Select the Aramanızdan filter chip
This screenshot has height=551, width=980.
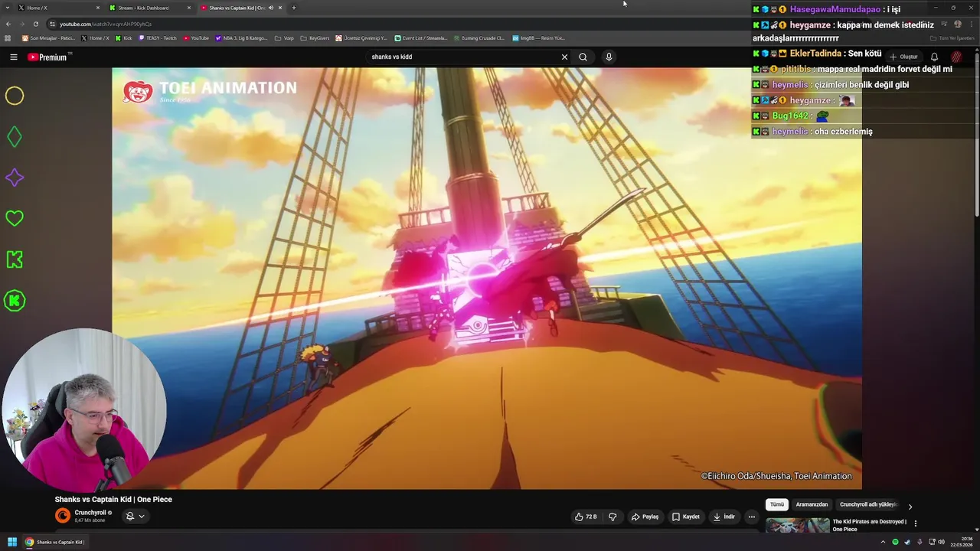812,505
